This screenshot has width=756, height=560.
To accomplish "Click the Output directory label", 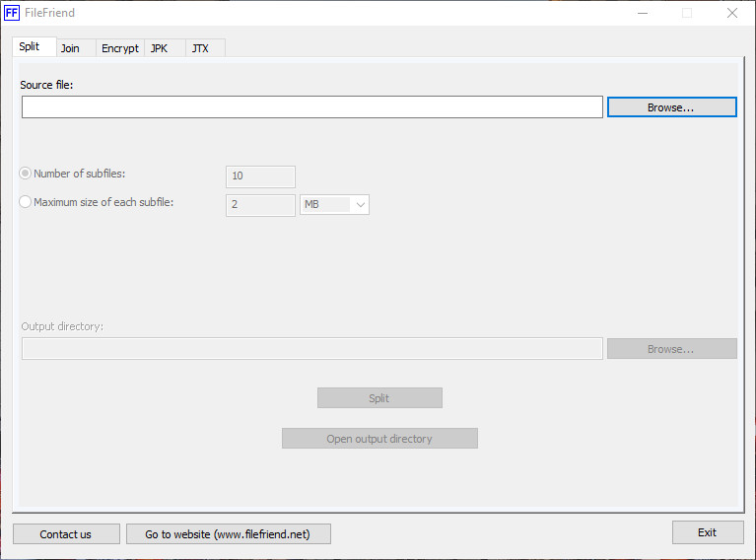I will [x=62, y=326].
